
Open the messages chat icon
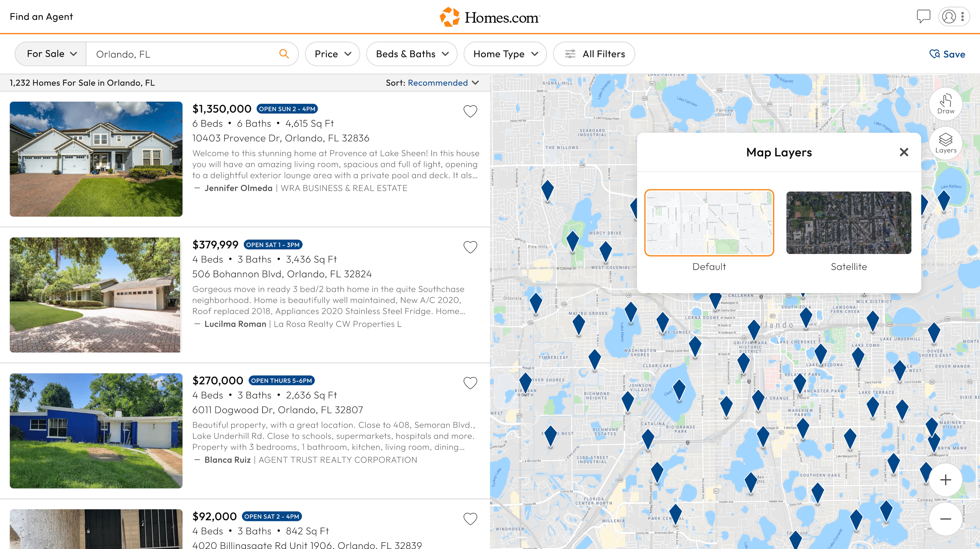coord(923,16)
